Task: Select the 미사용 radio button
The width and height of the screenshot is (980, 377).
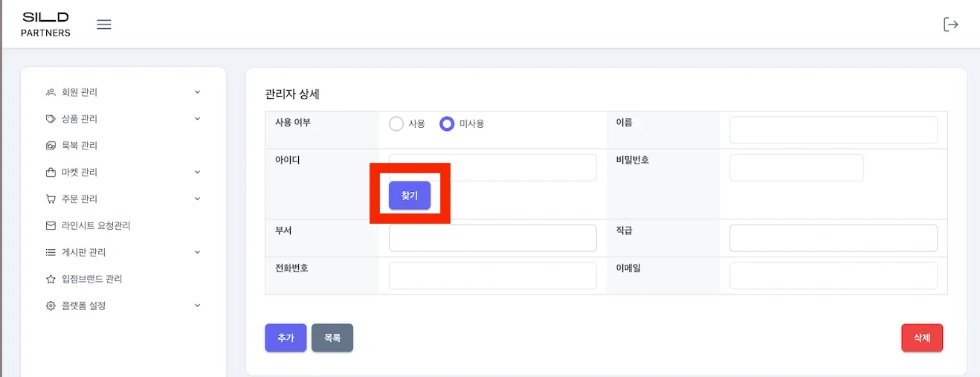Action: point(447,124)
